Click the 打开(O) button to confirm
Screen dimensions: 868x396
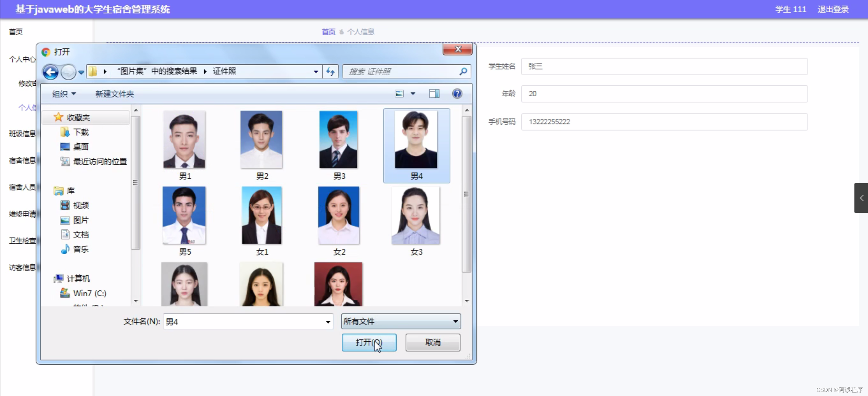tap(369, 342)
